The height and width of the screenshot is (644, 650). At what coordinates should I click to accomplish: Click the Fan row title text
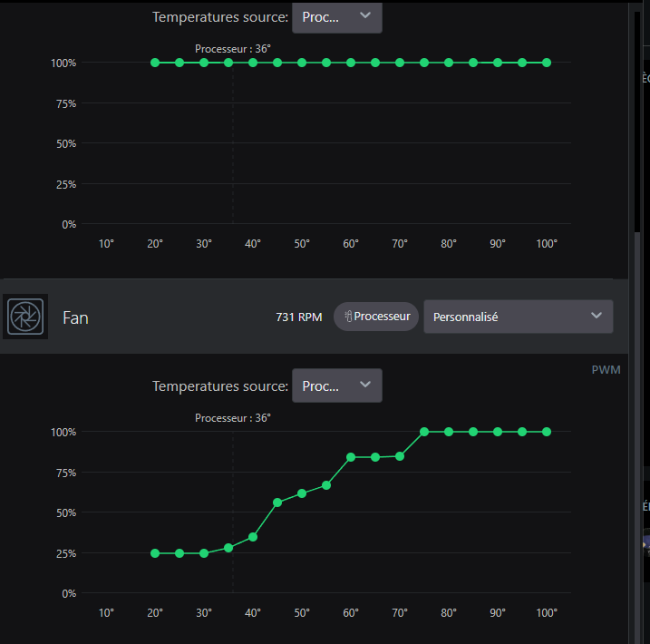click(75, 318)
